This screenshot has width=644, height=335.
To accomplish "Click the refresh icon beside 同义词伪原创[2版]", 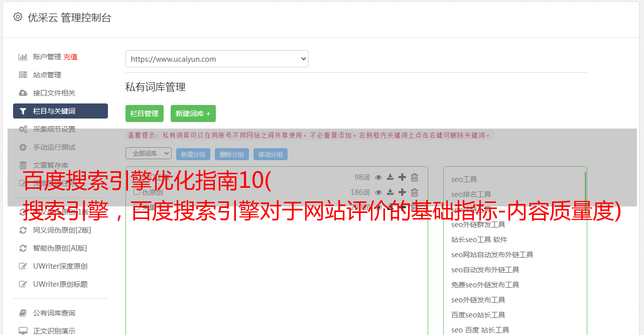I will pyautogui.click(x=23, y=230).
